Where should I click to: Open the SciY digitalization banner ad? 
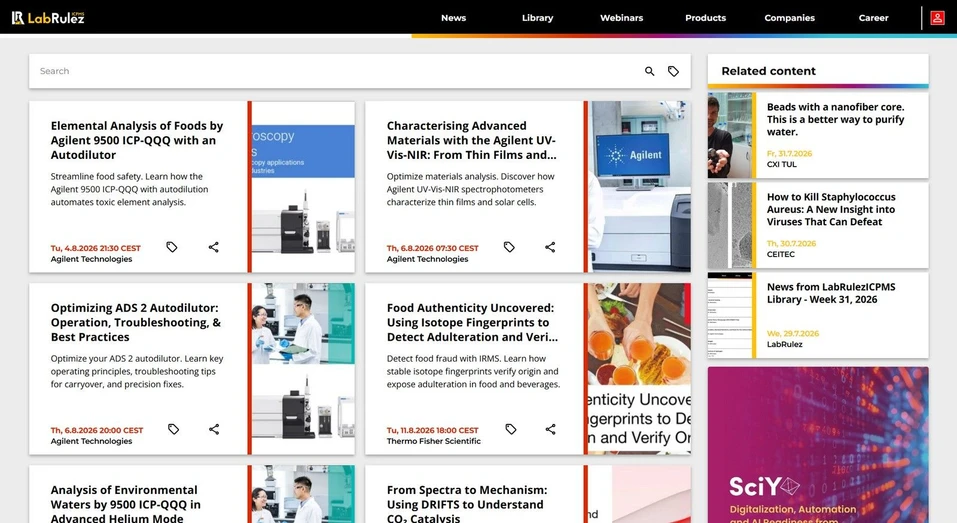(818, 445)
